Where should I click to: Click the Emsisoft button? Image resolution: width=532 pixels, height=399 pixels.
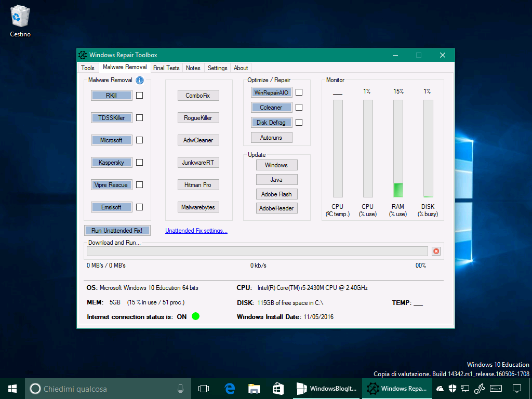pyautogui.click(x=112, y=207)
